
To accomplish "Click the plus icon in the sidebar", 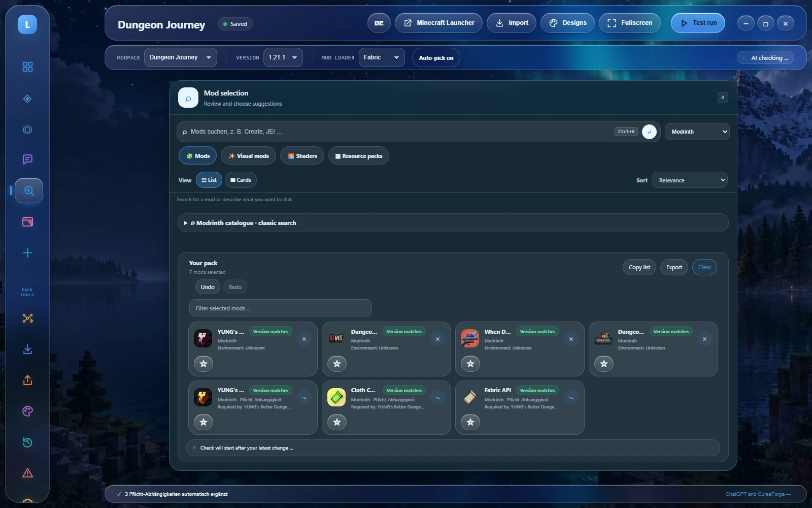I will (x=27, y=253).
